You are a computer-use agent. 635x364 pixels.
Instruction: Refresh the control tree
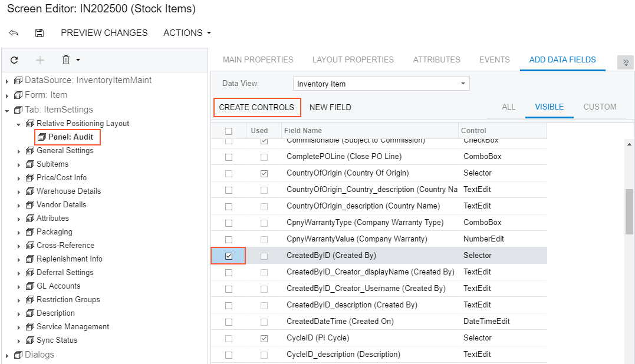pyautogui.click(x=14, y=60)
